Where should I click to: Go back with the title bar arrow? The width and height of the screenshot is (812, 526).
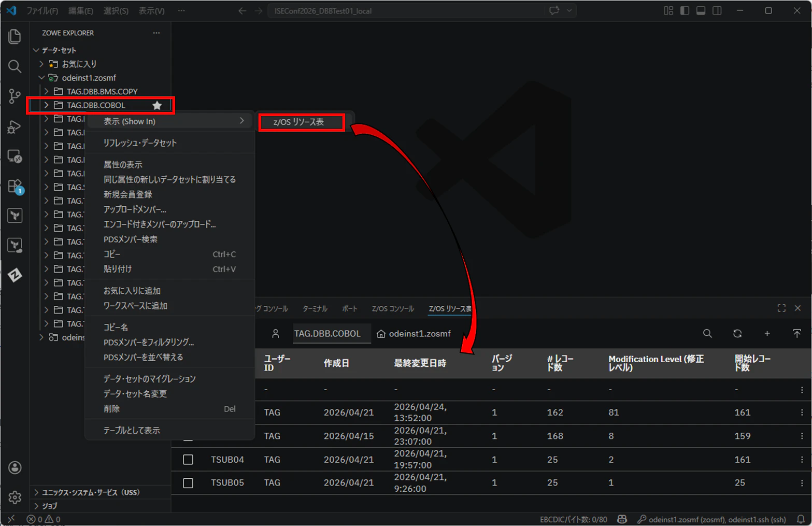[x=242, y=10]
